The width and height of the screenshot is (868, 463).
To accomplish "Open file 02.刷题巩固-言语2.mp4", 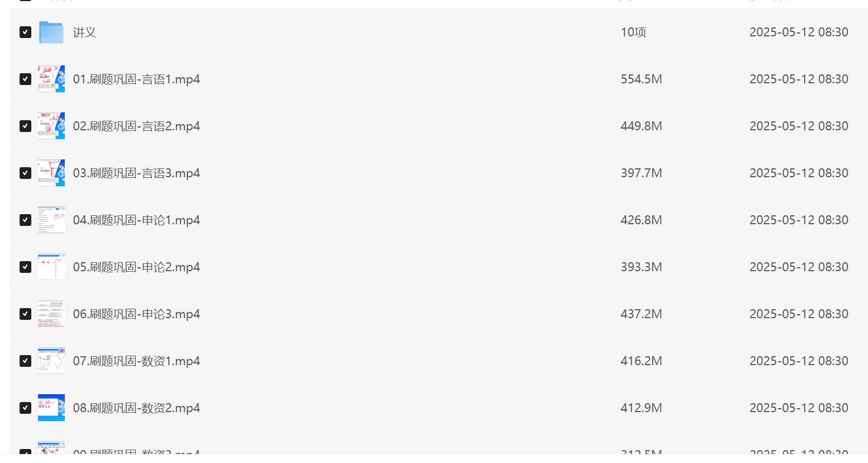I will tap(136, 126).
